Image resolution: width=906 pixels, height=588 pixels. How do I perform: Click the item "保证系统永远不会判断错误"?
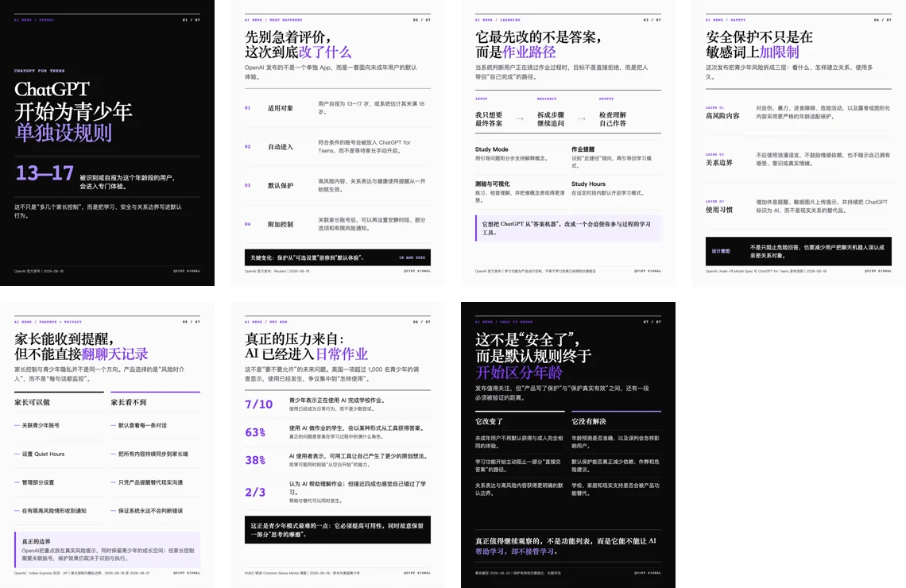coord(150,511)
